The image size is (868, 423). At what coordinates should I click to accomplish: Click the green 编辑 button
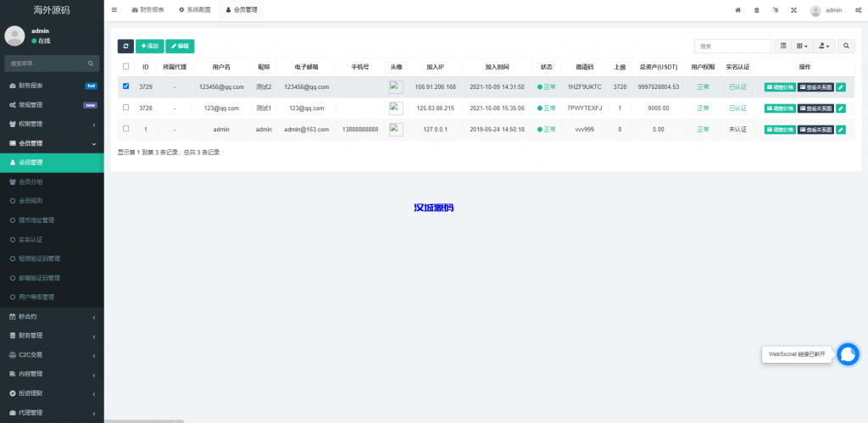coord(180,46)
